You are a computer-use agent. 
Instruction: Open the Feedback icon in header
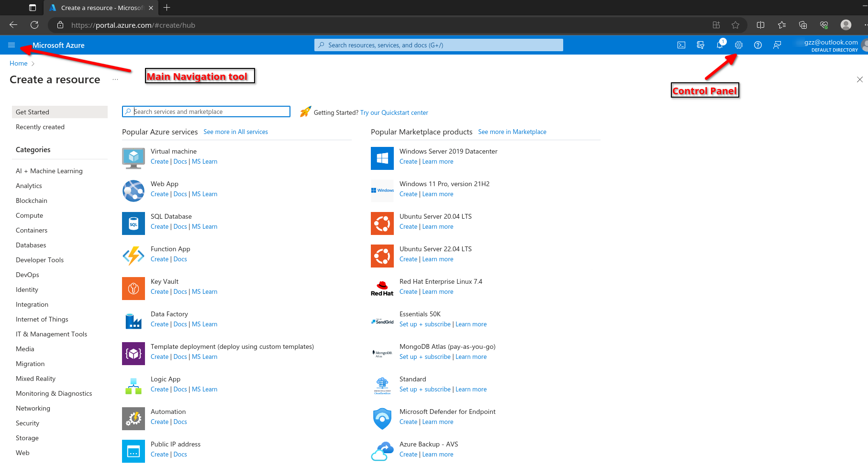(x=777, y=45)
